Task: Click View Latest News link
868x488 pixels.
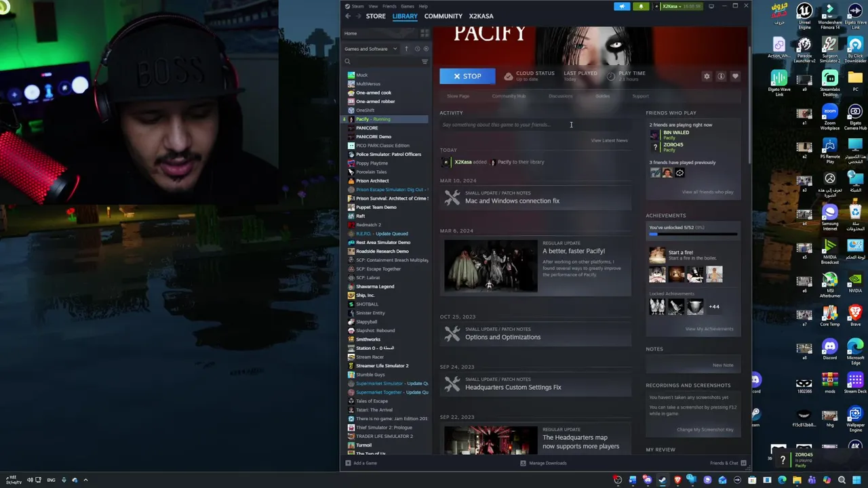Action: pos(609,140)
